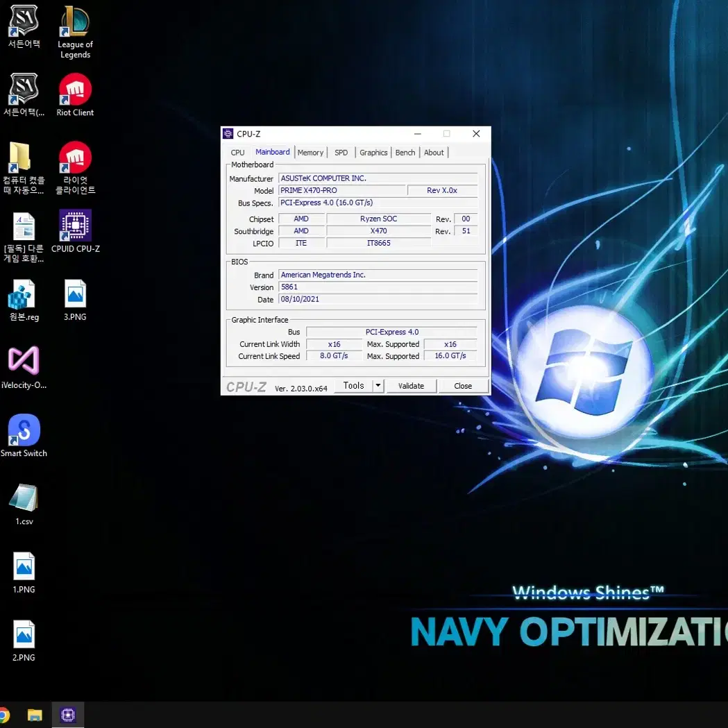The image size is (728, 728).
Task: Click the Model value PRIME X470-PRO
Action: 342,190
